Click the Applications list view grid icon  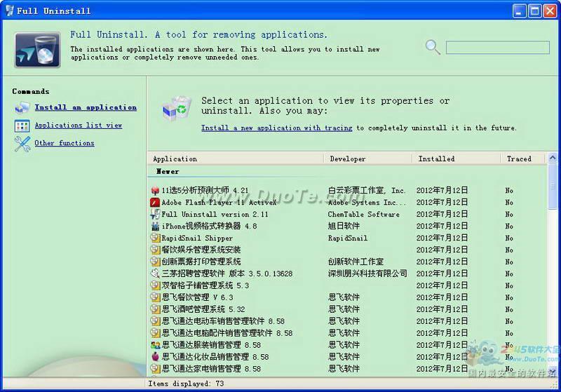[22, 126]
